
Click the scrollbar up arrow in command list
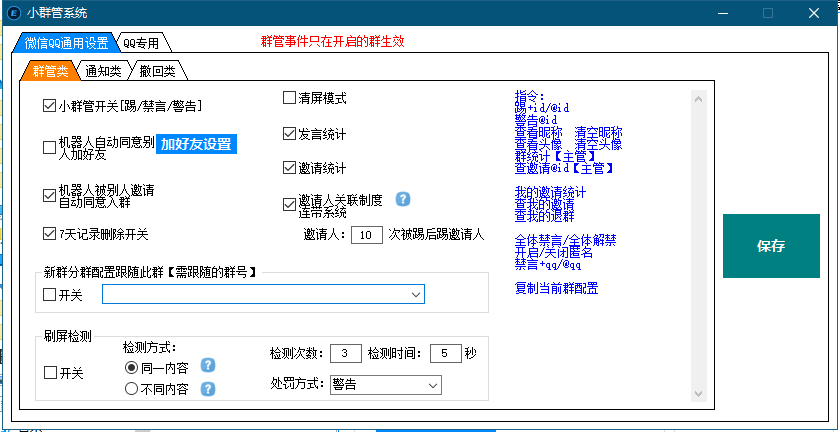point(700,99)
